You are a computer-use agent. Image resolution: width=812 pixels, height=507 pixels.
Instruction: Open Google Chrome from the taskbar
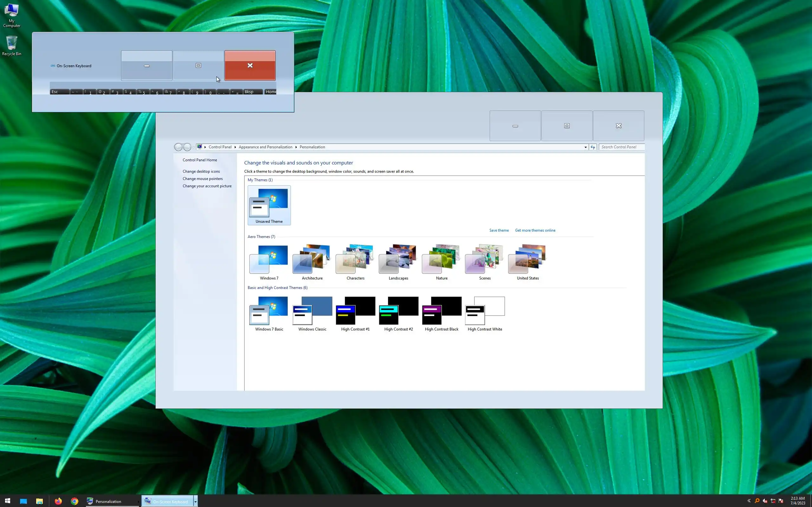75,501
